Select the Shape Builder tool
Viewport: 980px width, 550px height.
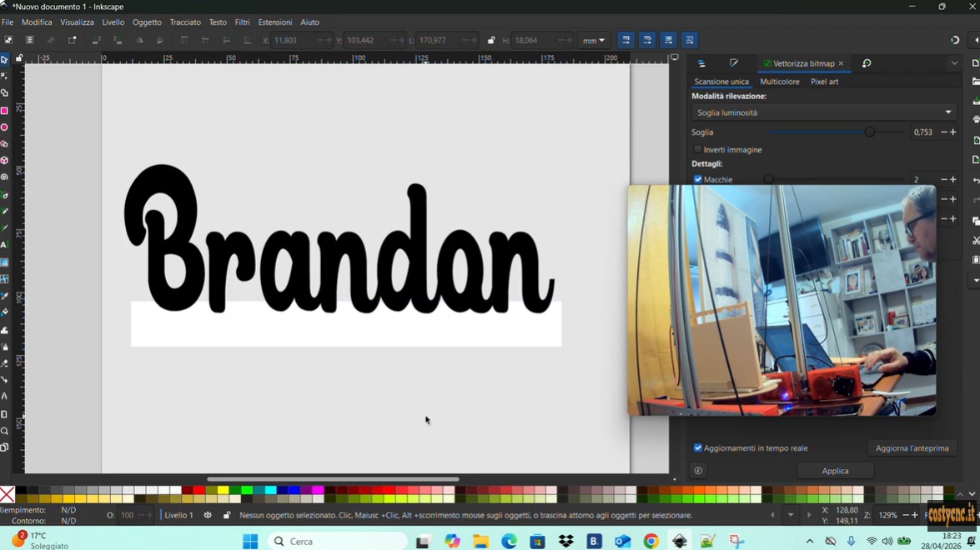(x=4, y=93)
